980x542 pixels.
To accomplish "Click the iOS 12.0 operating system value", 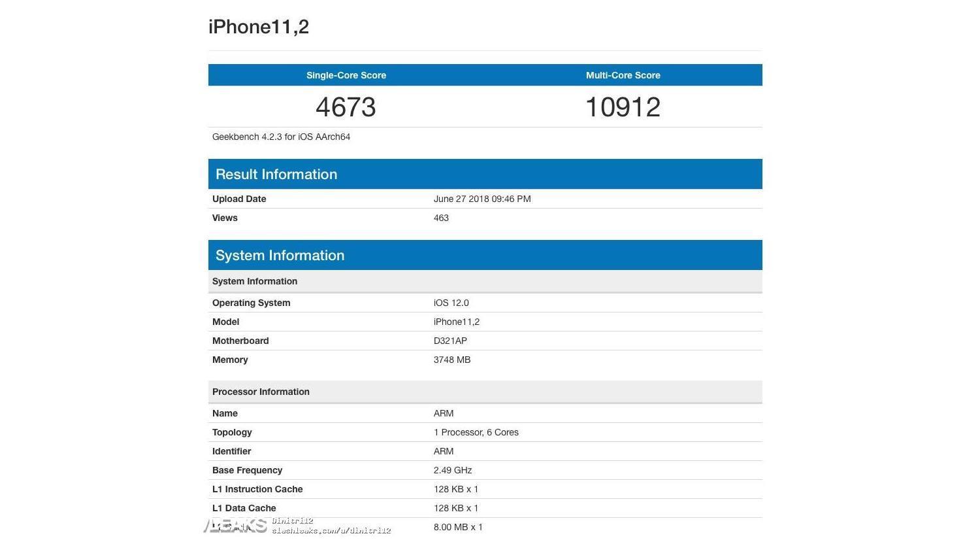I will [451, 303].
